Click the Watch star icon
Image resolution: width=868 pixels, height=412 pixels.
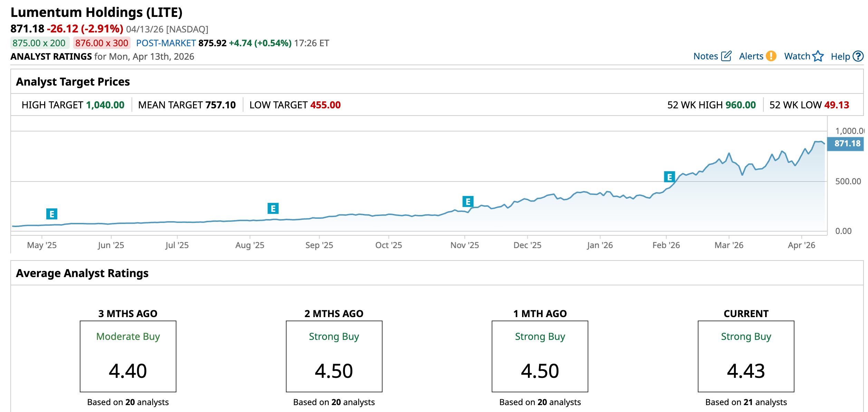click(818, 56)
